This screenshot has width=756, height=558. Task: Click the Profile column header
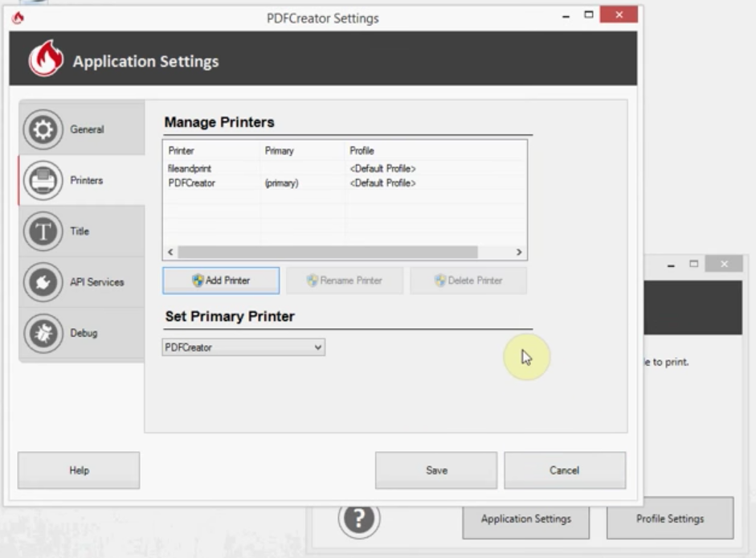point(362,150)
